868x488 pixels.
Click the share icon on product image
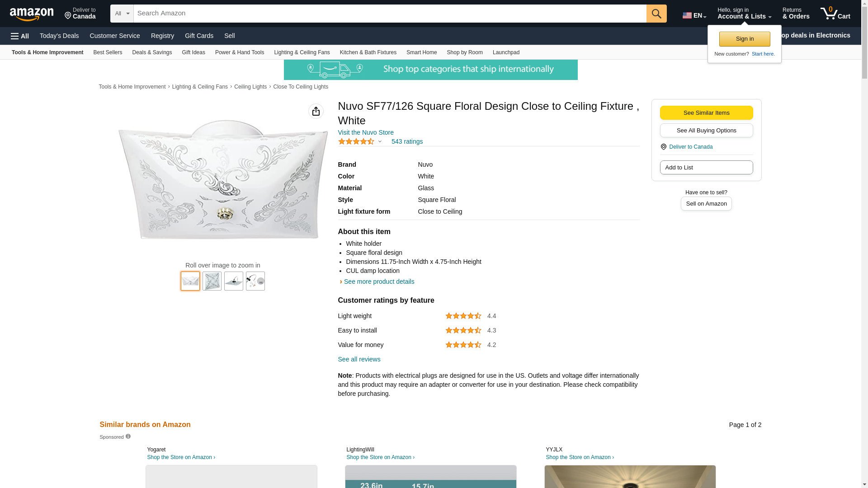pyautogui.click(x=316, y=111)
